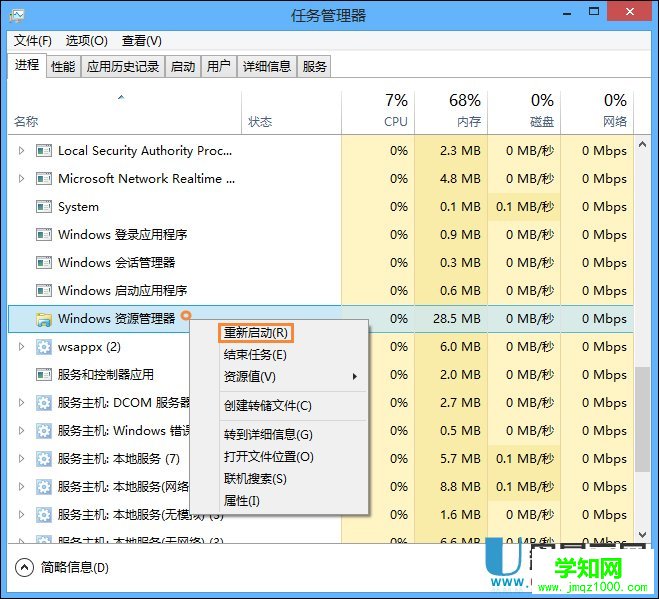Sort by the 网络 column header
This screenshot has height=599, width=659.
pyautogui.click(x=597, y=113)
